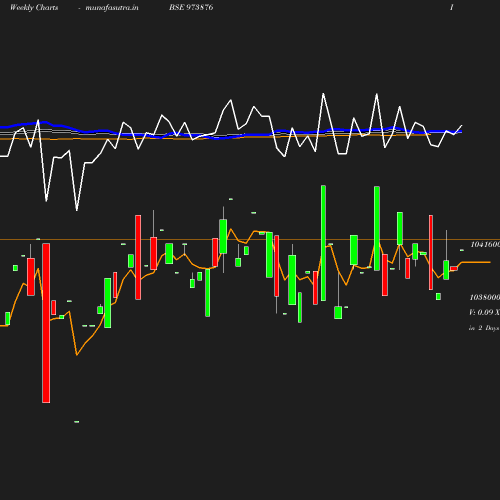Screen dimensions: 500x500
Task: Click the 'Weekly Charts' title text
Action: pos(34,7)
